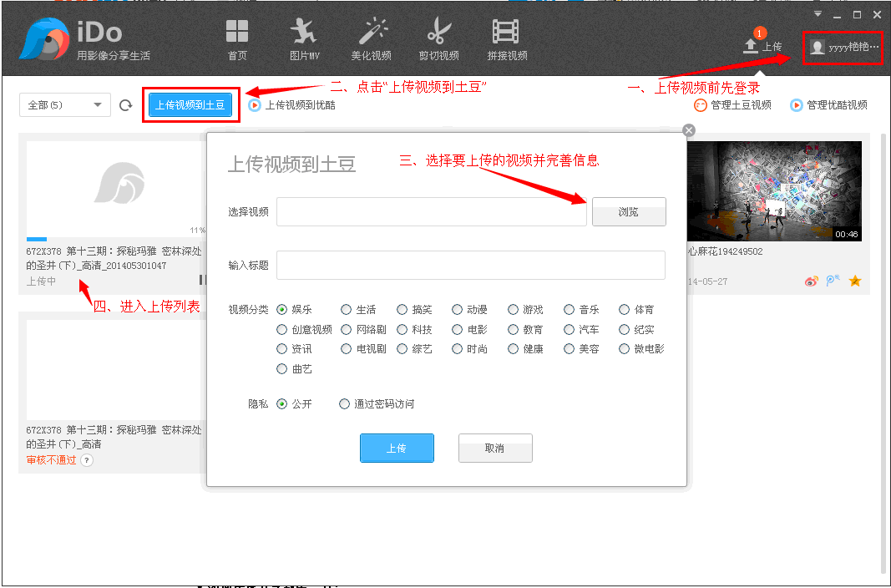Select the 搞笑 category radio button
The width and height of the screenshot is (891, 588).
(x=402, y=310)
